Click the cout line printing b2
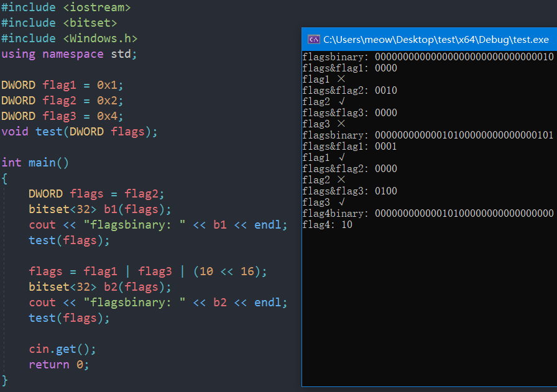This screenshot has width=557, height=392. [158, 303]
